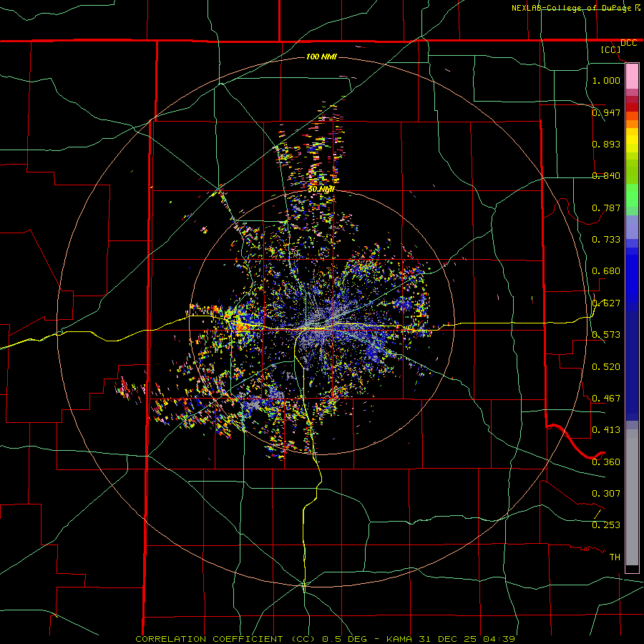This screenshot has width=644, height=644.
Task: Click the 0.893 color scale value
Action: coord(606,144)
